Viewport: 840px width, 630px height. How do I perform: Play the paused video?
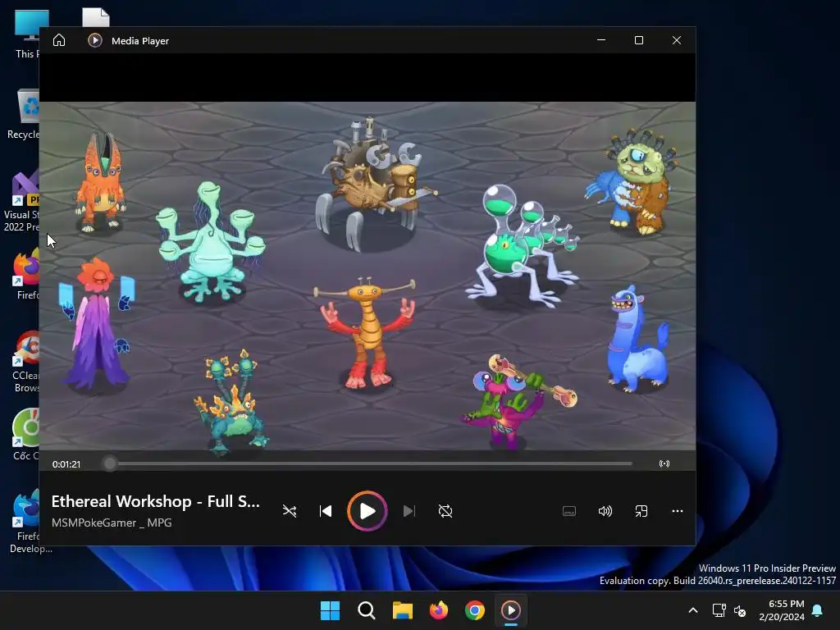pyautogui.click(x=367, y=511)
